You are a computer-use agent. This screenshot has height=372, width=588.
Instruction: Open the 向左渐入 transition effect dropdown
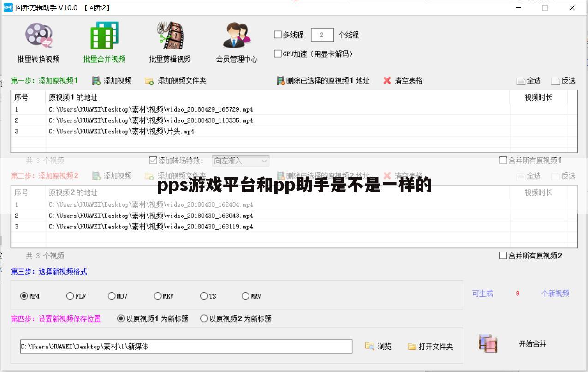(241, 161)
